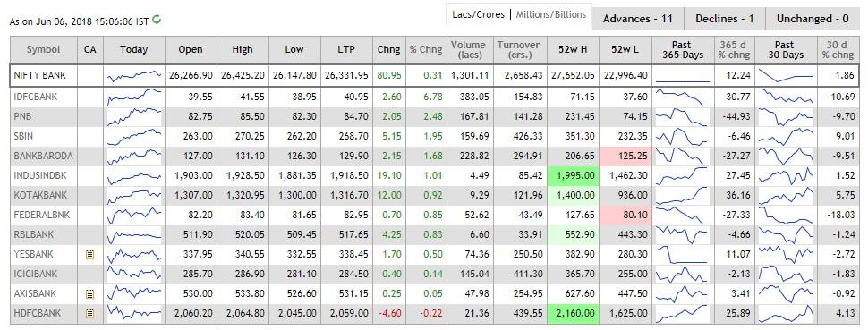The image size is (868, 330).
Task: Open the IDFCBANK symbol link
Action: pyautogui.click(x=36, y=97)
